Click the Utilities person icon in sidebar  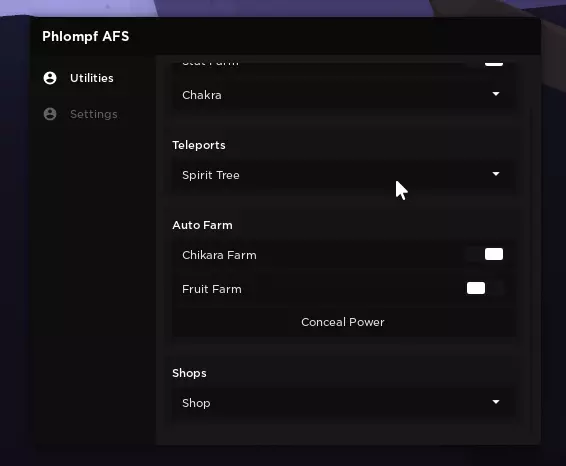point(50,78)
